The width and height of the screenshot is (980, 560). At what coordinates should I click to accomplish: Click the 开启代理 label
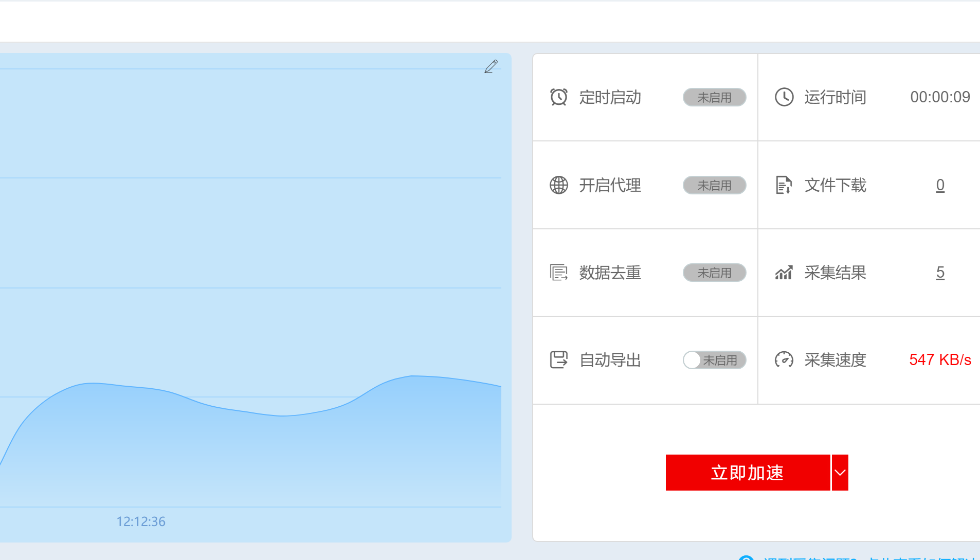[610, 185]
